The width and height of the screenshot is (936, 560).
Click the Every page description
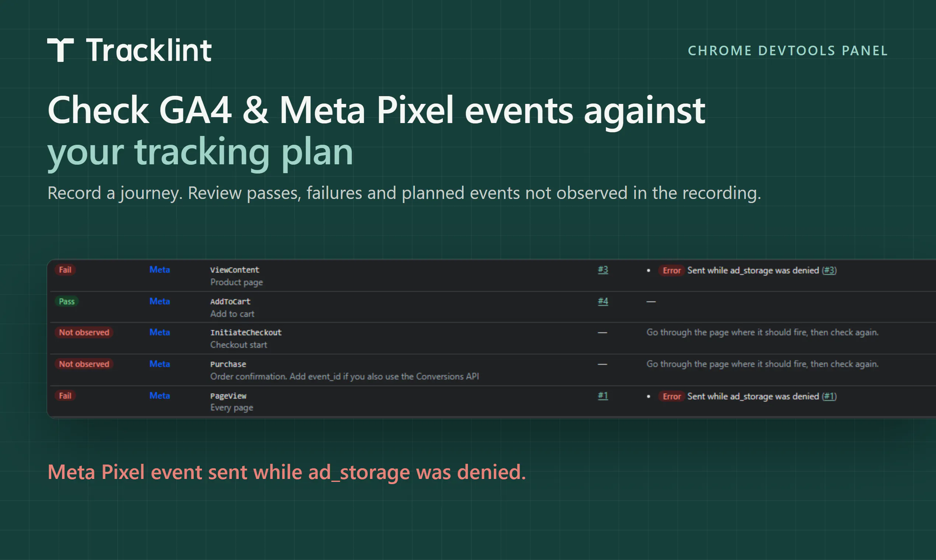click(231, 408)
